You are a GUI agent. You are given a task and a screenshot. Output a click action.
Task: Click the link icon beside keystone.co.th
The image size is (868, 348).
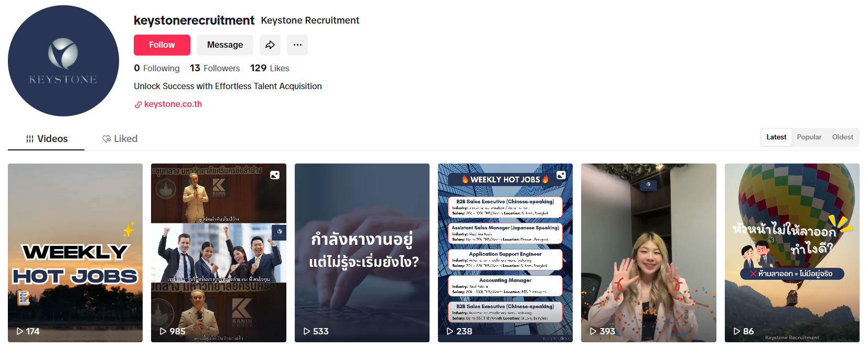click(138, 104)
